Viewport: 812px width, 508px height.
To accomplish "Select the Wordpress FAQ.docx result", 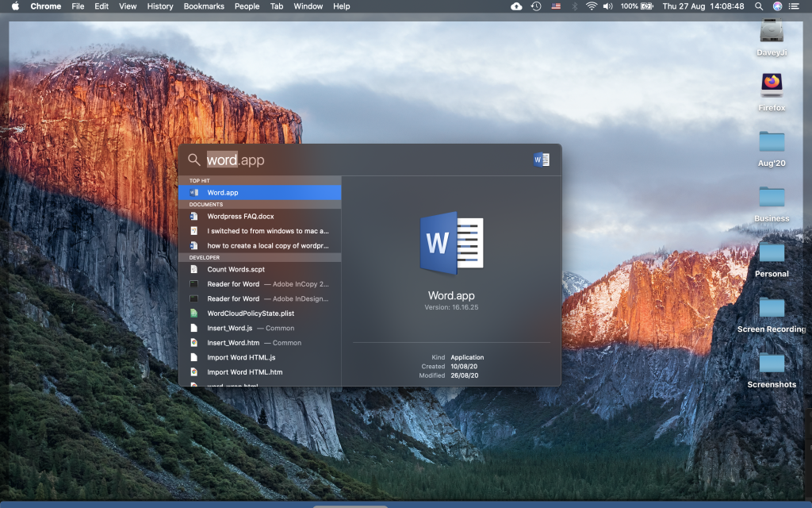I will pos(260,216).
